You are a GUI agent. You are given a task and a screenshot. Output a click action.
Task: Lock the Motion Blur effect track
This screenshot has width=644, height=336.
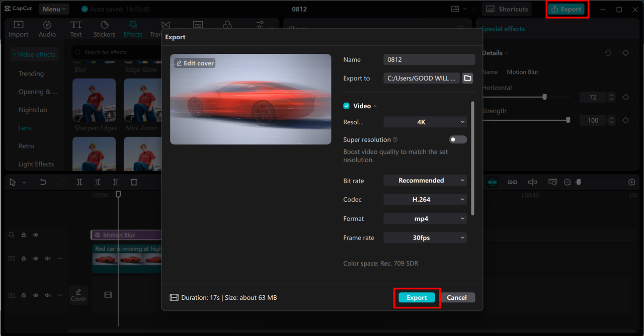(24, 235)
